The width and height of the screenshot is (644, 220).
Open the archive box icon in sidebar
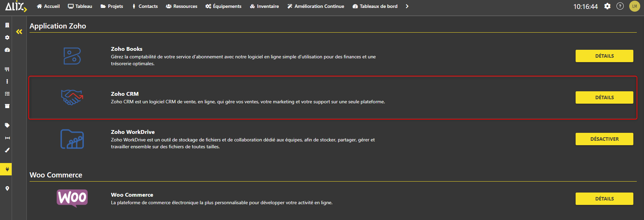(7, 106)
